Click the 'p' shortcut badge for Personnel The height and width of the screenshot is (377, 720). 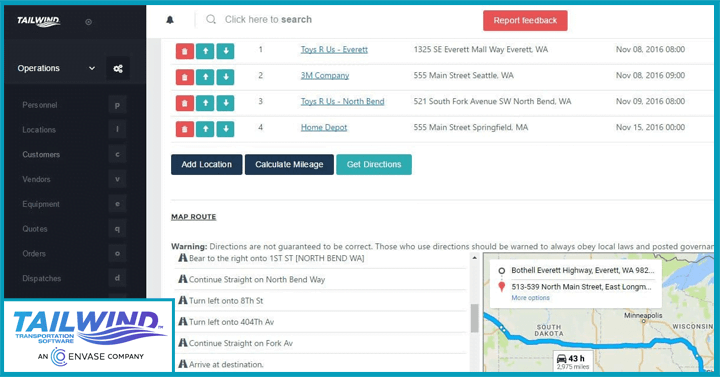click(117, 105)
